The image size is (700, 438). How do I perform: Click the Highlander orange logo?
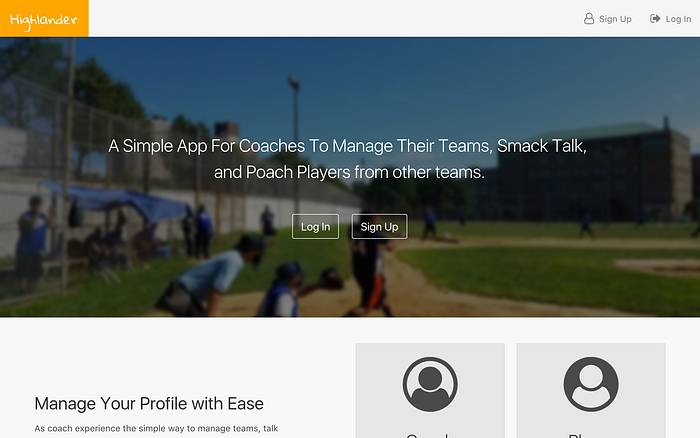44,18
